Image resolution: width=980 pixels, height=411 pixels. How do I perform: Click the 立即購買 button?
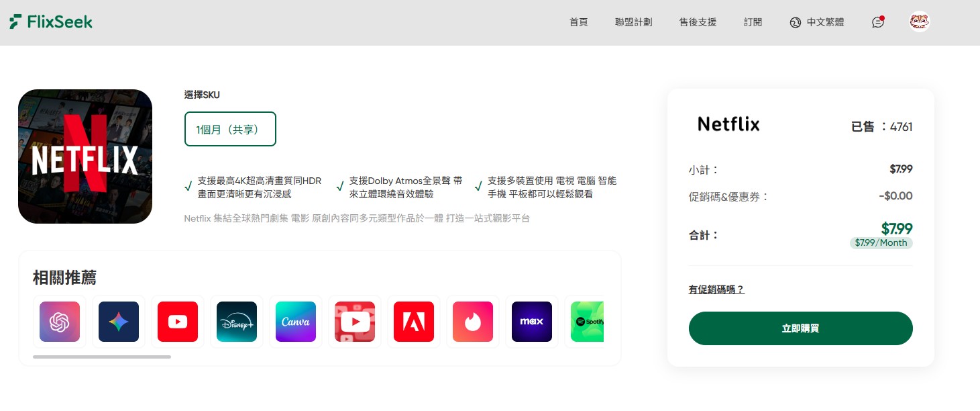(800, 328)
